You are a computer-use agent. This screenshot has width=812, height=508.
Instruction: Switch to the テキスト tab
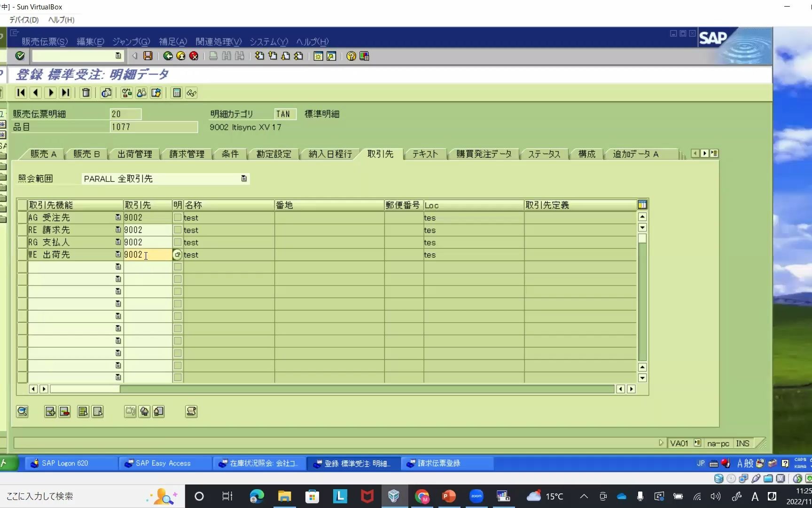(424, 154)
